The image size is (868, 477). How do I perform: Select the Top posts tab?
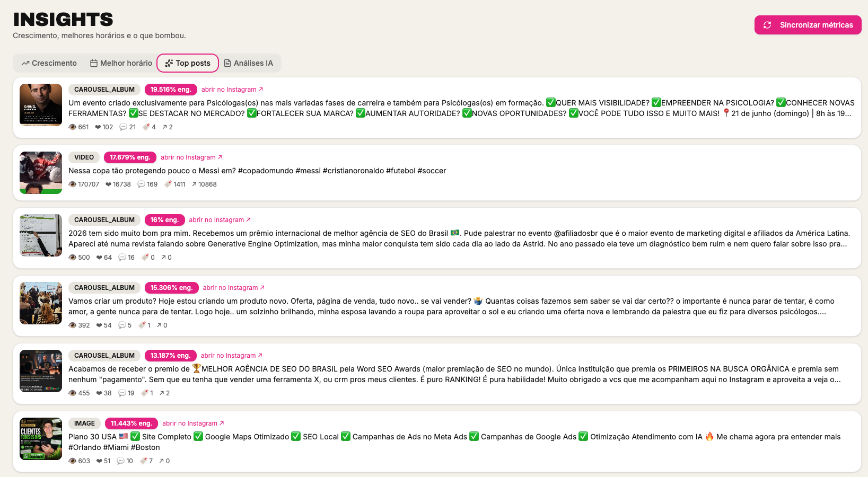tap(188, 63)
